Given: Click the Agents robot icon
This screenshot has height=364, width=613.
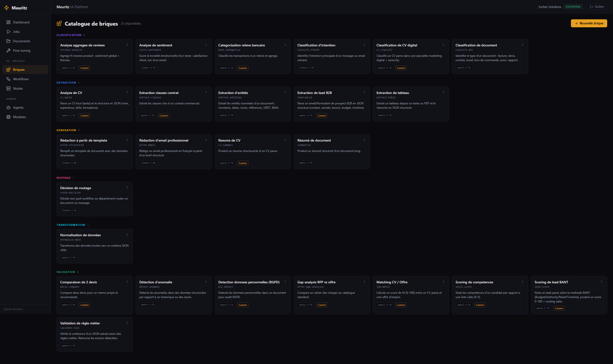Looking at the screenshot, I should pos(8,107).
